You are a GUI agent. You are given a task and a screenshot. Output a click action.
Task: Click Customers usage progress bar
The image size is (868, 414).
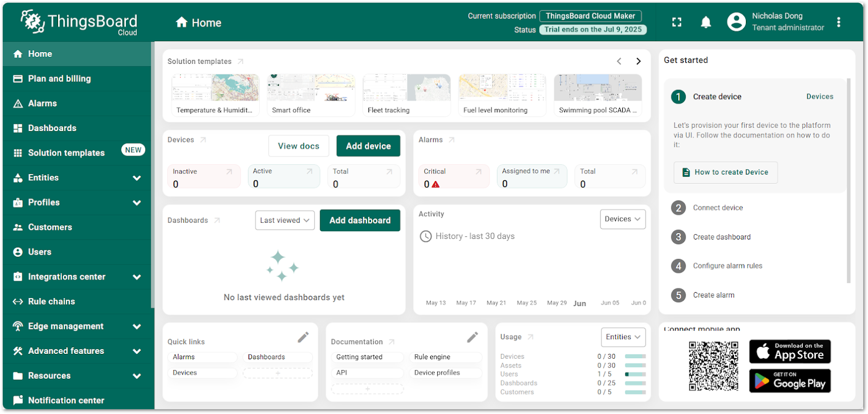coord(635,392)
